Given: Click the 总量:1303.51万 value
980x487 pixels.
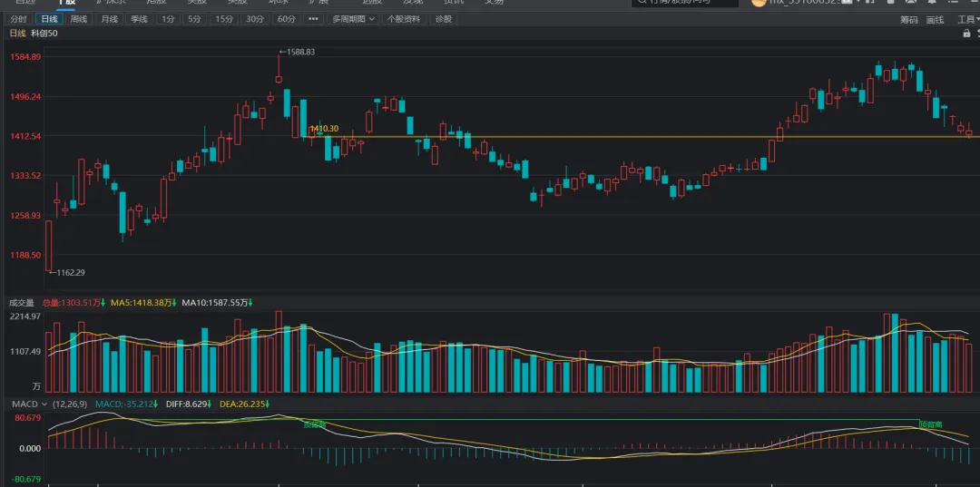Looking at the screenshot, I should pyautogui.click(x=73, y=303).
